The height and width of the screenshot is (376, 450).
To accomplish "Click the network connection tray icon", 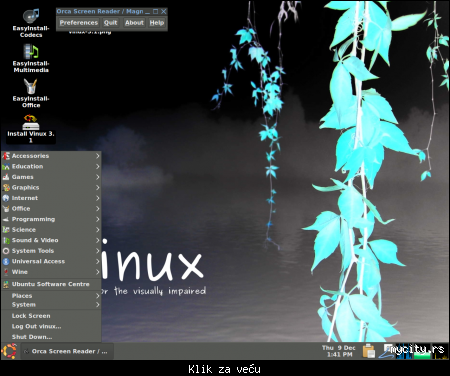I will 386,352.
